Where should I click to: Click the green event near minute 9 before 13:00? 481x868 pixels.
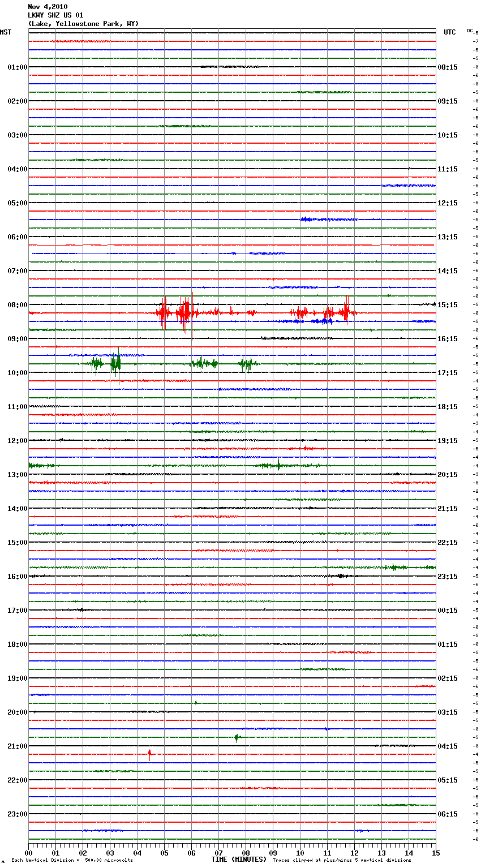tap(277, 465)
